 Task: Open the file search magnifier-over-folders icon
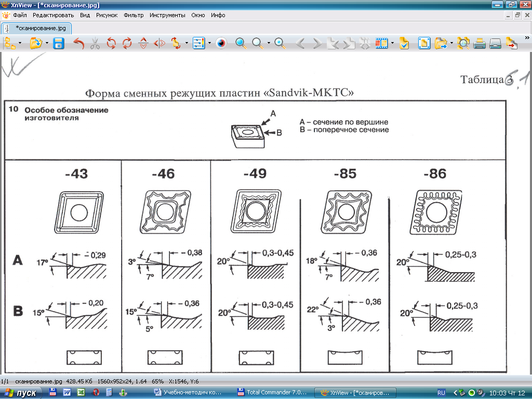point(463,44)
